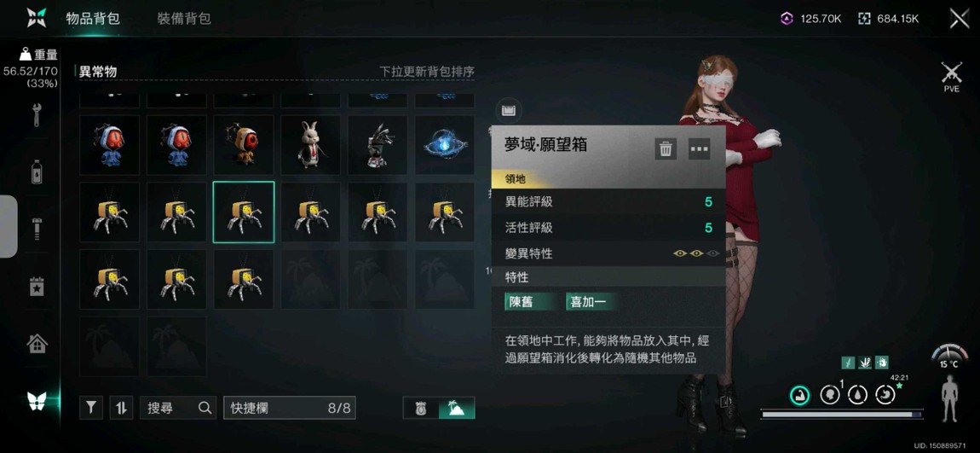Select the wrench tools category in sidebar

(x=37, y=114)
